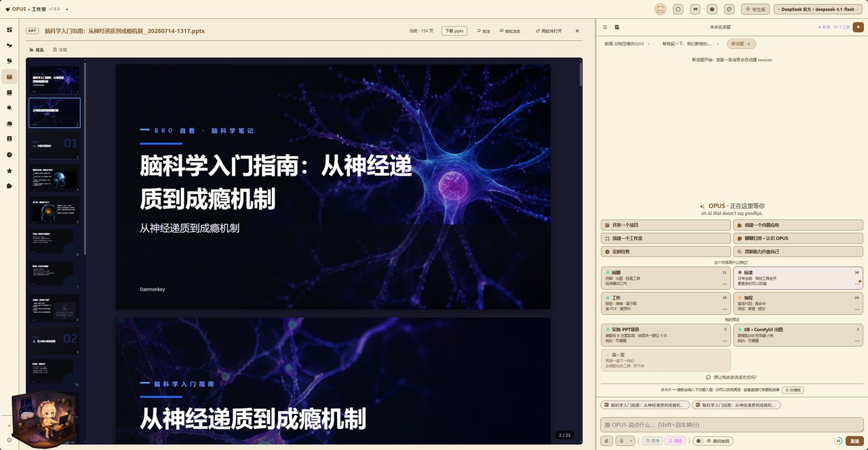The height and width of the screenshot is (450, 868).
Task: Click the paperclip attach icon
Action: 607,440
